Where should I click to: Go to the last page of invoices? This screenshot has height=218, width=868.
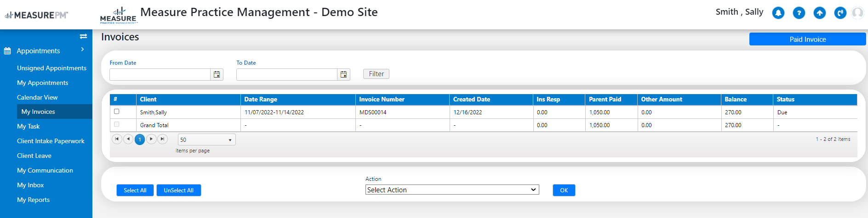coord(162,139)
